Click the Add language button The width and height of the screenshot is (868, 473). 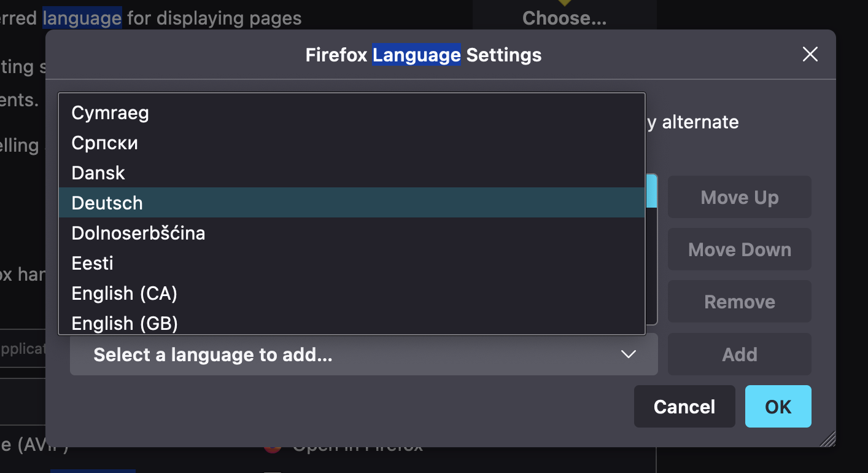click(x=739, y=354)
